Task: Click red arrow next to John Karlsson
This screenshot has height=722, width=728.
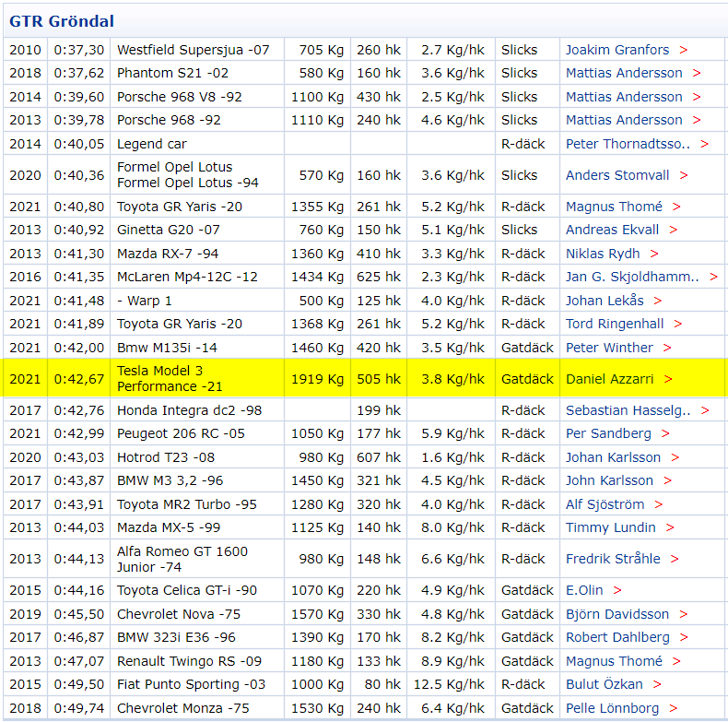Action: 668,480
